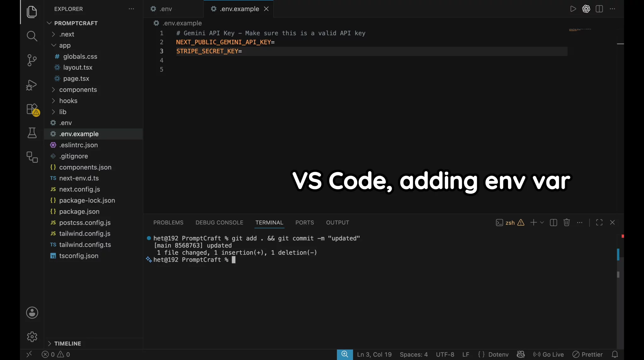Open the Search view

[x=32, y=36]
